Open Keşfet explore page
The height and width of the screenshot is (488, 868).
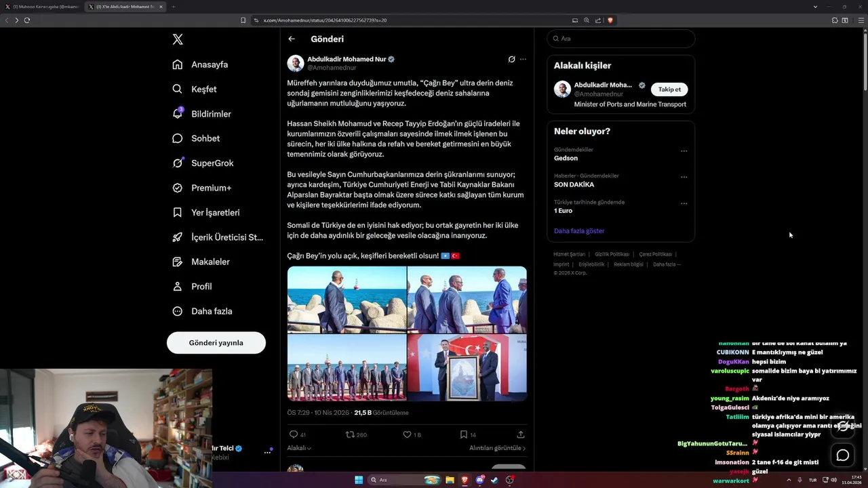coord(195,89)
